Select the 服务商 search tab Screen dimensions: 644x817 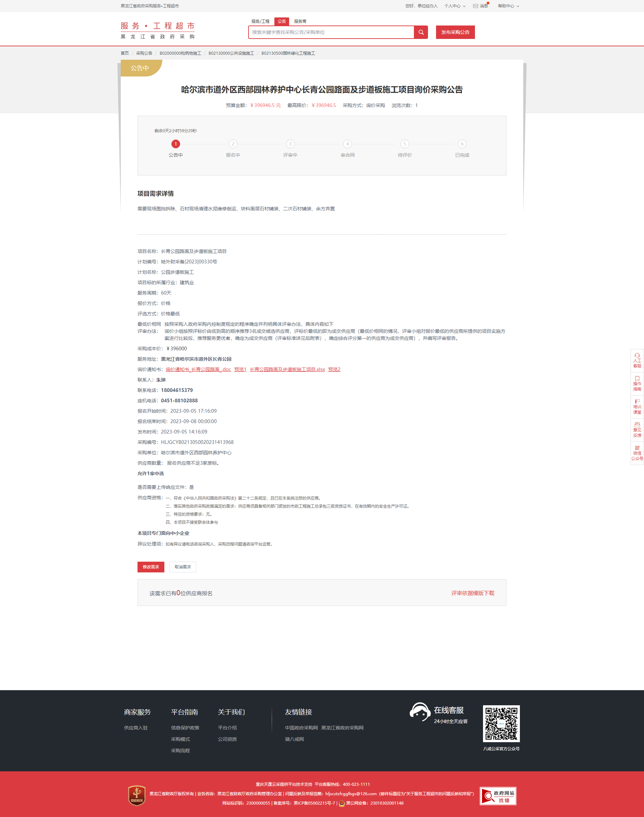tap(300, 21)
